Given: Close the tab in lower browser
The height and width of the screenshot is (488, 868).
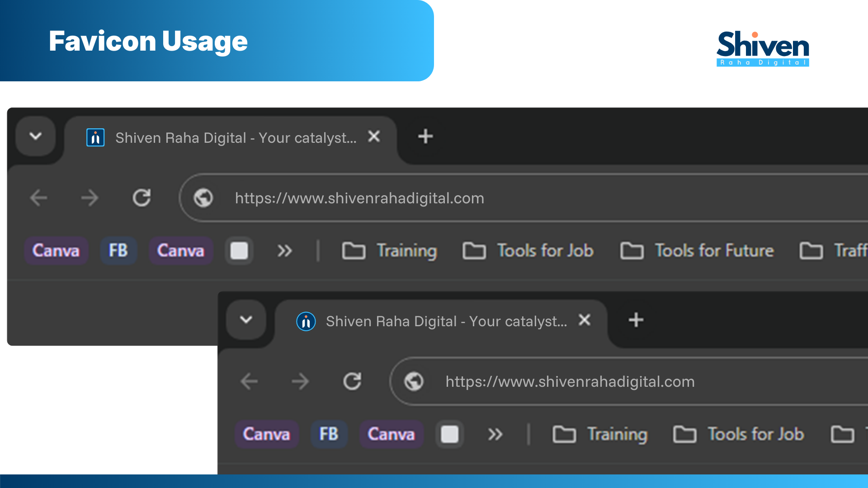Looking at the screenshot, I should [x=585, y=320].
